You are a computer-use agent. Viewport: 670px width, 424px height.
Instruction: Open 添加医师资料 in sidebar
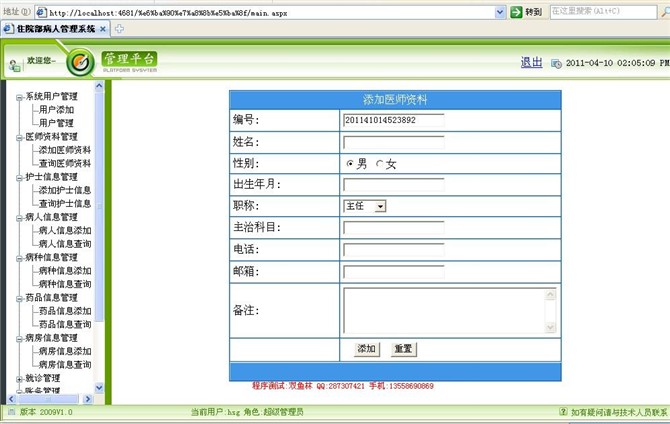pos(65,150)
